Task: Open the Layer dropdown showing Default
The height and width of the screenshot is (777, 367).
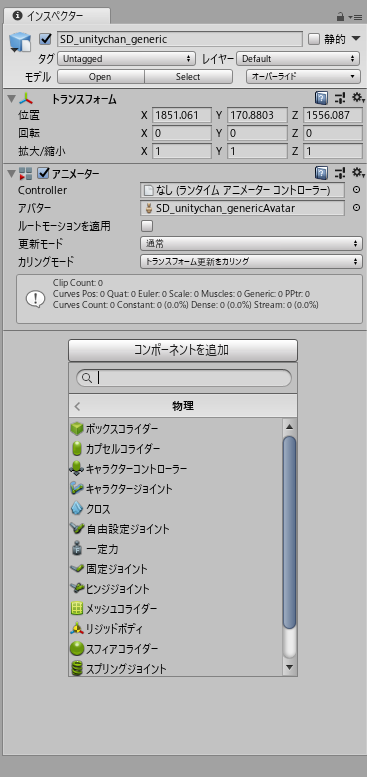Action: click(x=298, y=59)
